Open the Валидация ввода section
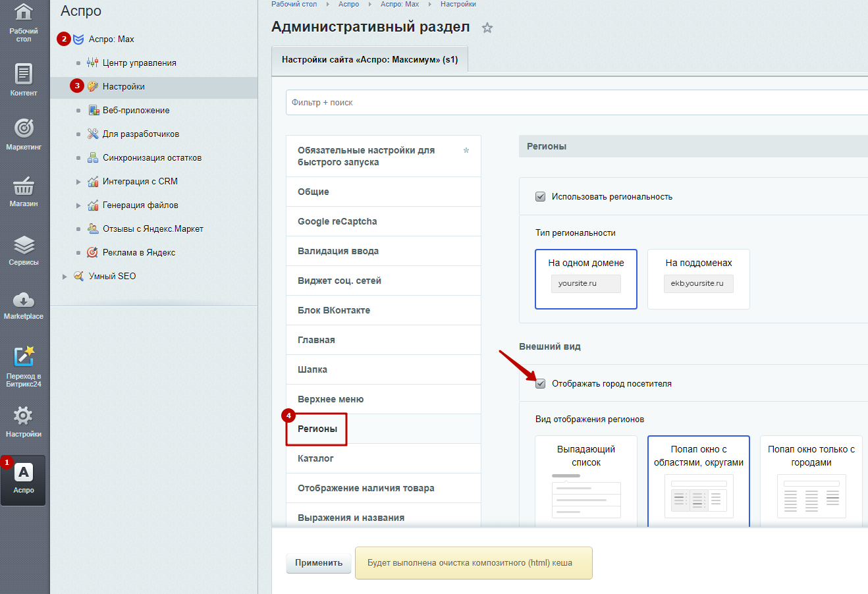This screenshot has height=594, width=868. (x=383, y=251)
